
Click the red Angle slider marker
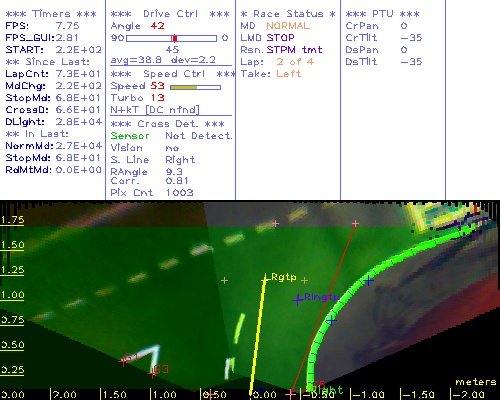click(x=175, y=38)
